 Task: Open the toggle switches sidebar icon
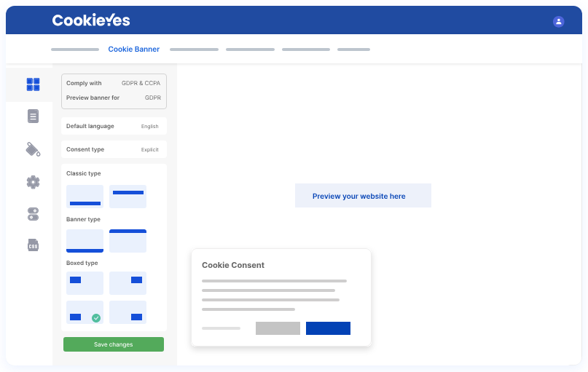pyautogui.click(x=33, y=214)
